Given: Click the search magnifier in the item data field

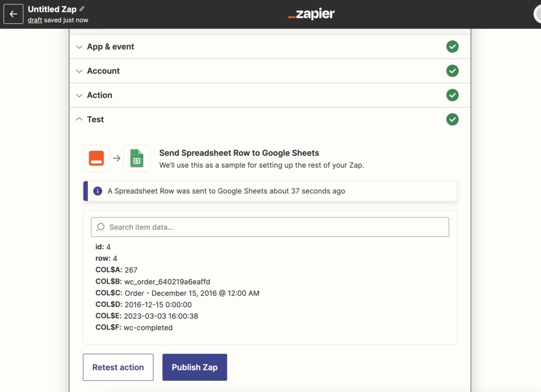Looking at the screenshot, I should pyautogui.click(x=100, y=227).
